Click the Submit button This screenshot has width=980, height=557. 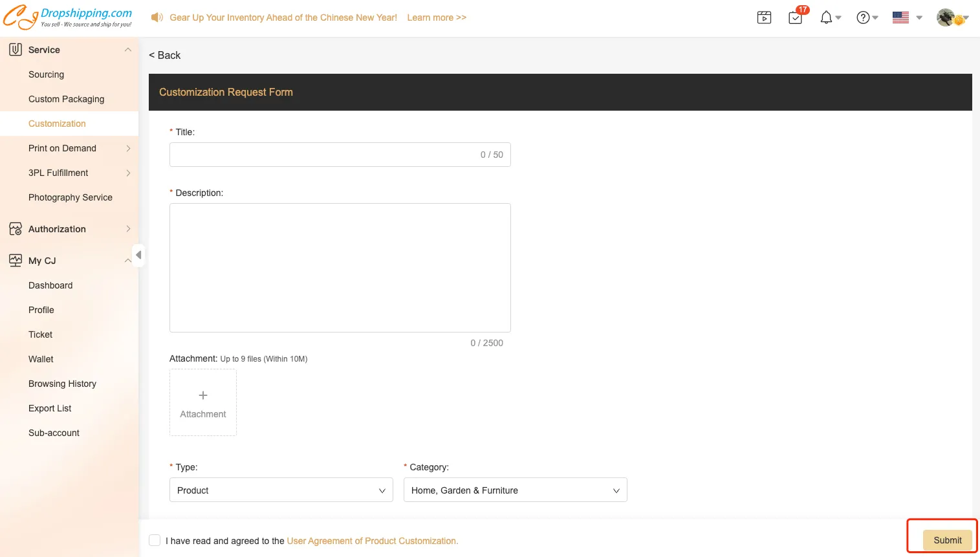tap(947, 540)
